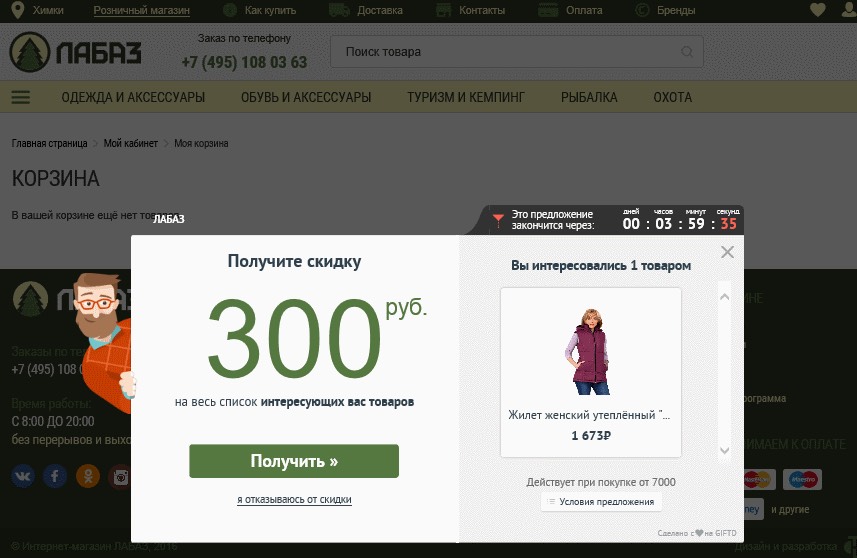Screen dimensions: 857x558
Task: Decline the discount via я отказываюсь link
Action: [294, 499]
